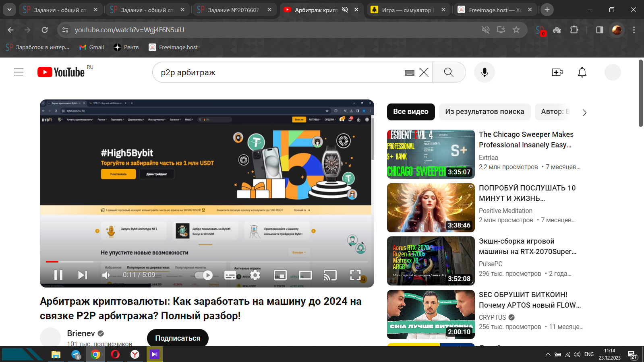The width and height of the screenshot is (644, 362).
Task: Open the Extensions puzzle icon
Action: (574, 30)
